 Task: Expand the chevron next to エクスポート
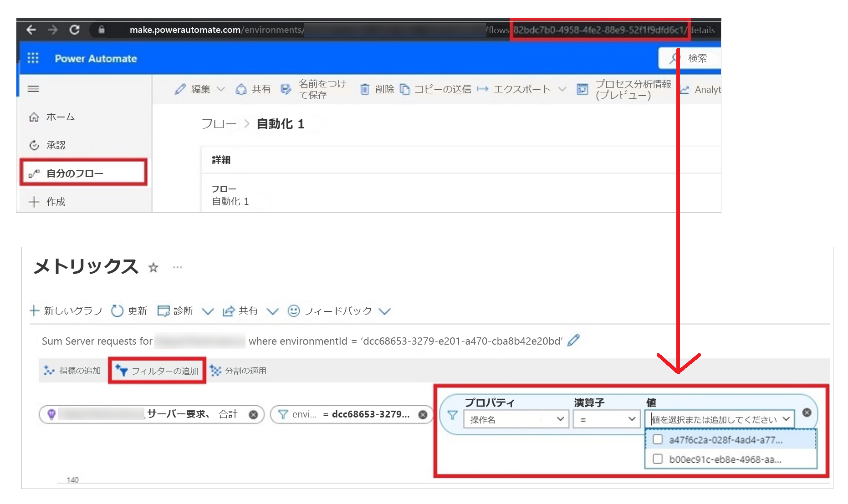click(562, 89)
